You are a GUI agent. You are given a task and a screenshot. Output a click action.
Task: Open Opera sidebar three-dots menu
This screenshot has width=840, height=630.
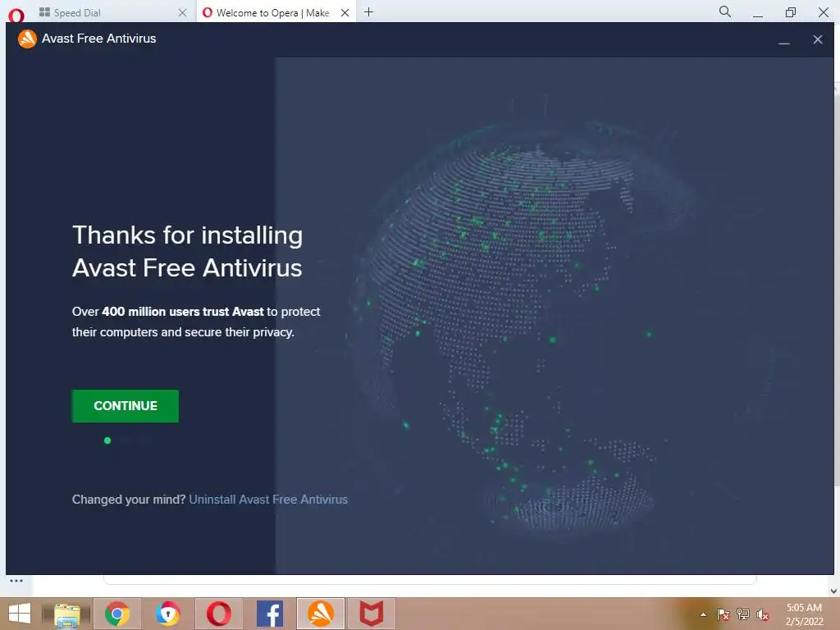pyautogui.click(x=16, y=581)
